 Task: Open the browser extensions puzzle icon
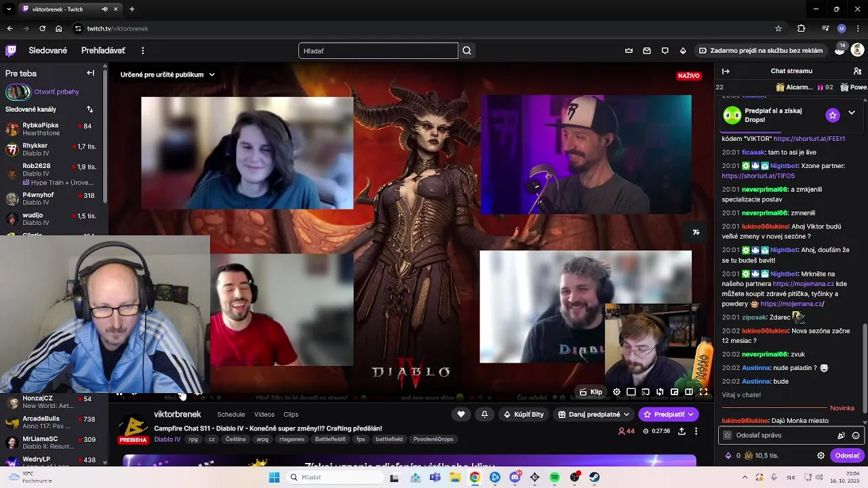[x=801, y=28]
